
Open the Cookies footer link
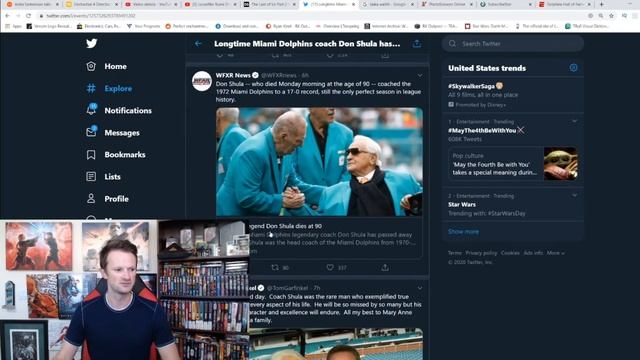click(x=510, y=253)
